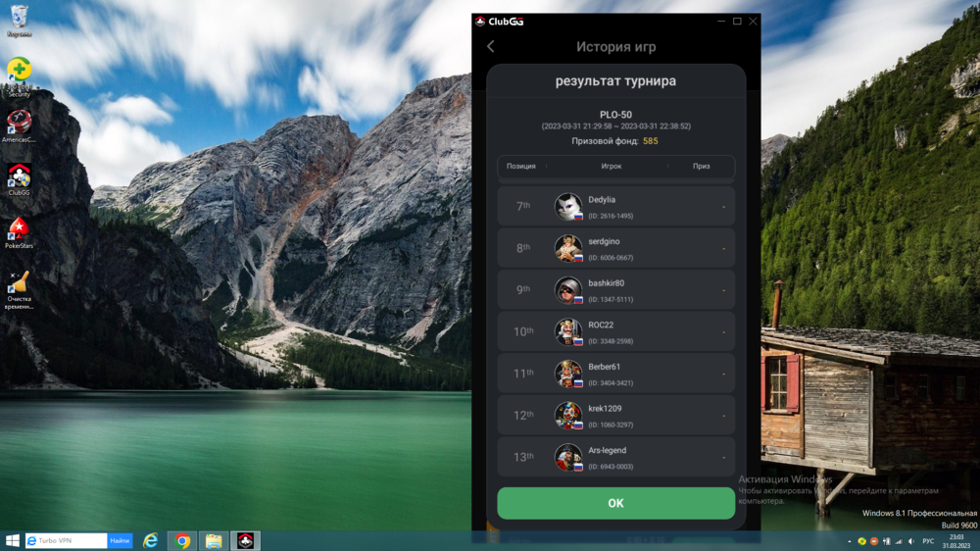Open Internet Explorer from the taskbar
980x551 pixels.
(x=151, y=540)
